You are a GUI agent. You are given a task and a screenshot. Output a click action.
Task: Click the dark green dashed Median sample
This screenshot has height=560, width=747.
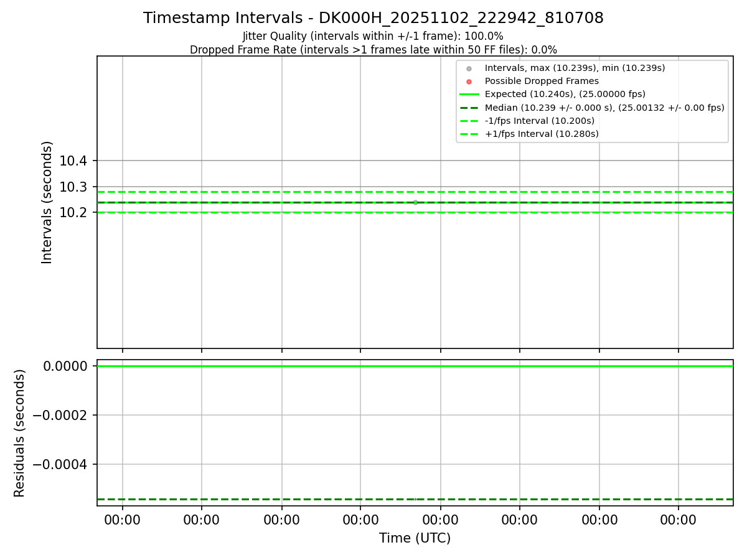point(469,108)
